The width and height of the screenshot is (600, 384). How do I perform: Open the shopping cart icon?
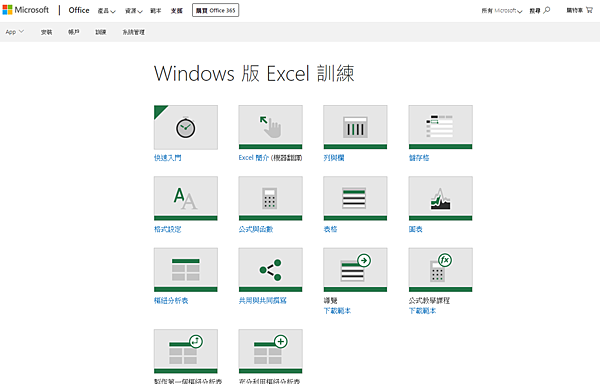coord(589,10)
